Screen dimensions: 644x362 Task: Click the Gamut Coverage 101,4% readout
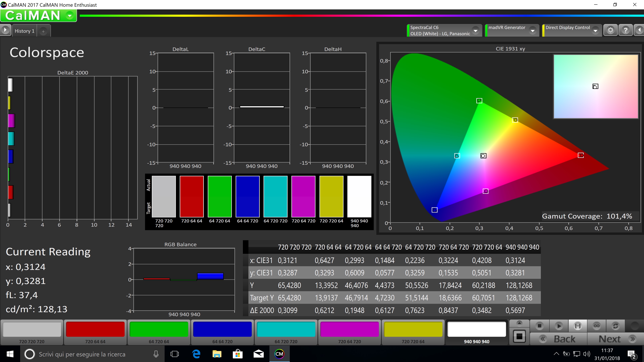[587, 216]
